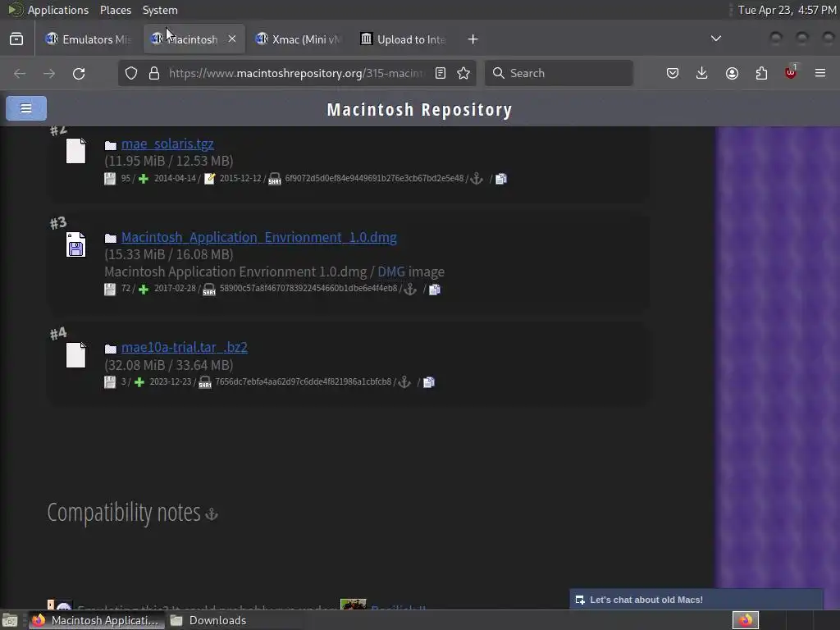Expand the list all tabs dropdown
The height and width of the screenshot is (630, 840).
click(715, 39)
